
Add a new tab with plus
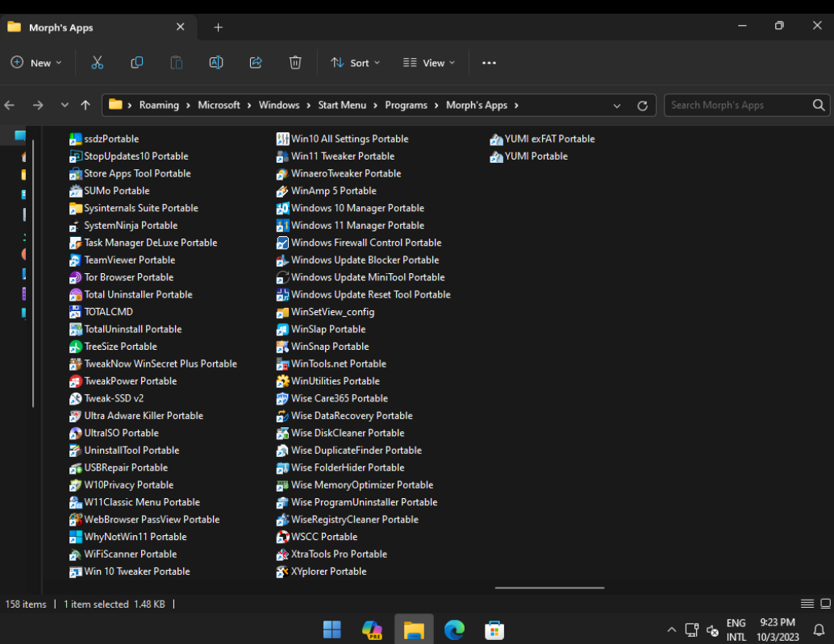[x=218, y=27]
